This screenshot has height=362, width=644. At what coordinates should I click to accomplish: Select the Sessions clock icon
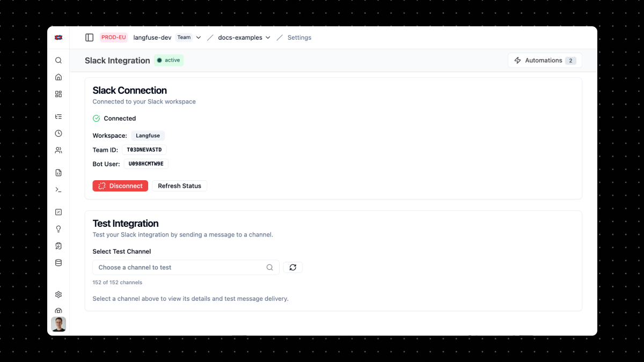[x=58, y=133]
